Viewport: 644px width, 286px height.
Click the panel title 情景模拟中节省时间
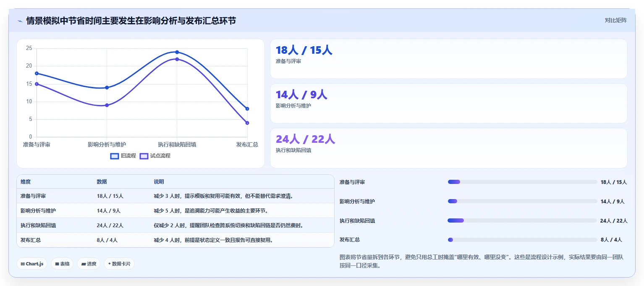(131, 21)
